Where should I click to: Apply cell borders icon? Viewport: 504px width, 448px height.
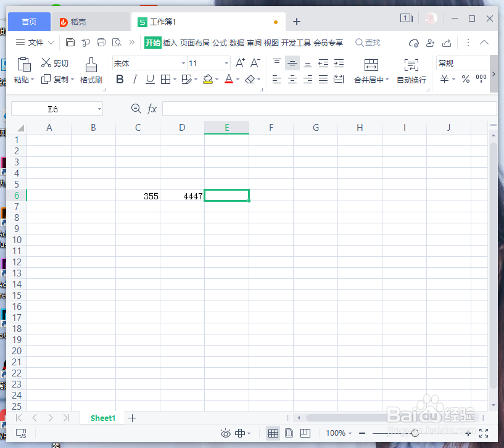(165, 79)
